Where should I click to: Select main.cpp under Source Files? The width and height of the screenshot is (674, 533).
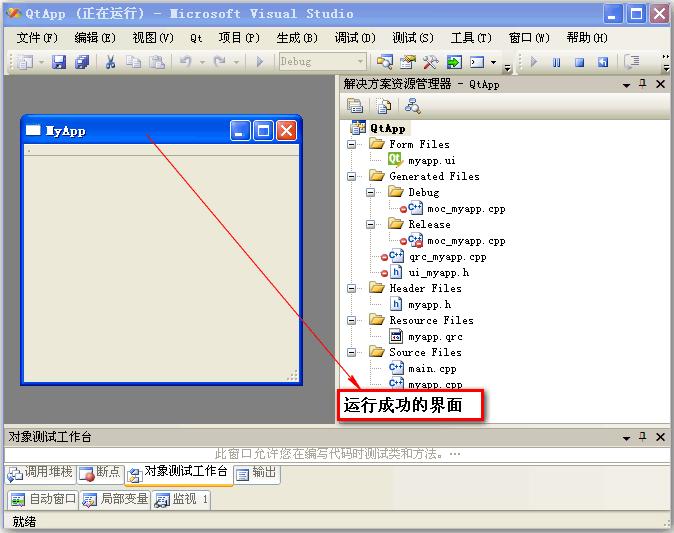pos(432,368)
